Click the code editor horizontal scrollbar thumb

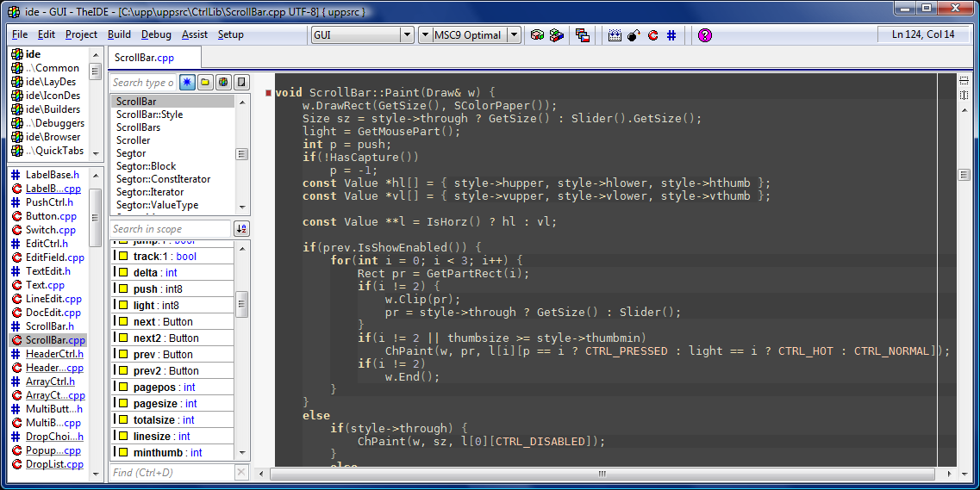(x=602, y=473)
